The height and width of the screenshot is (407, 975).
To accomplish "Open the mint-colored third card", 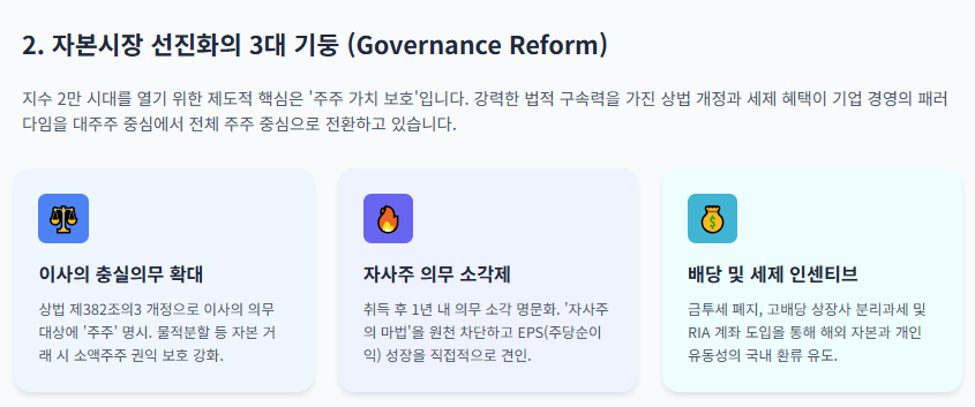I will [813, 280].
